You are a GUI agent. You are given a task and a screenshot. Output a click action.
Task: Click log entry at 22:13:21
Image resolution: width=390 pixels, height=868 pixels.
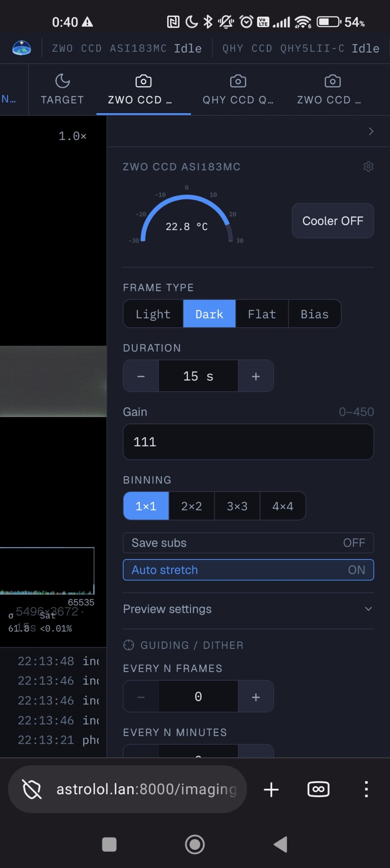(58, 740)
